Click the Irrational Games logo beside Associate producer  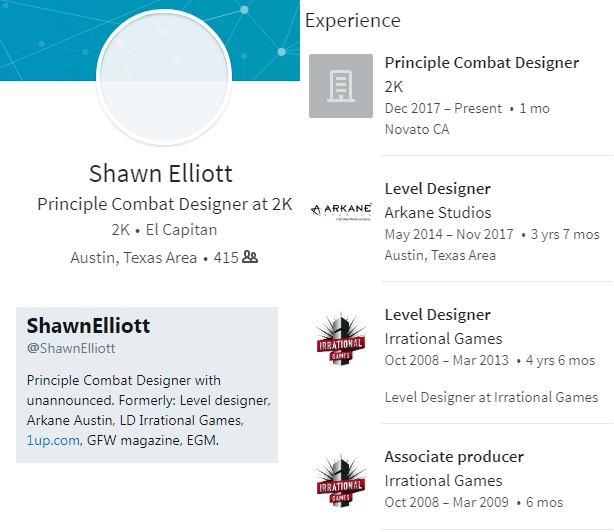coord(341,481)
